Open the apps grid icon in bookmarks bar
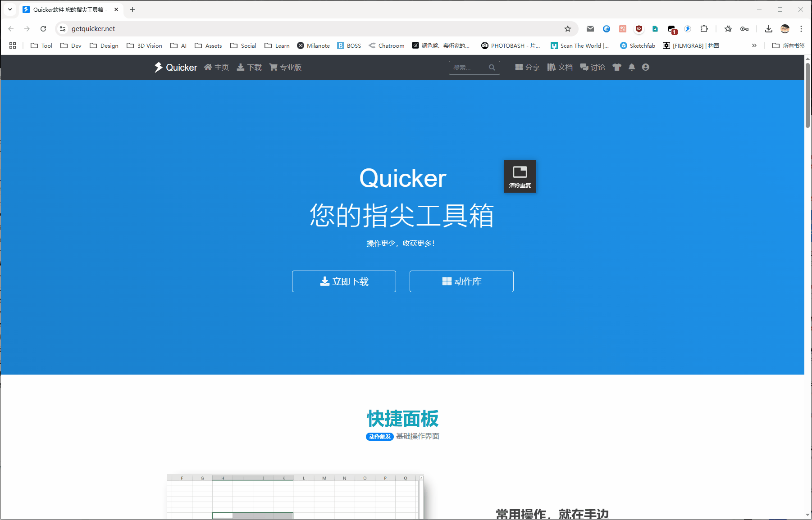This screenshot has height=520, width=812. click(x=13, y=45)
